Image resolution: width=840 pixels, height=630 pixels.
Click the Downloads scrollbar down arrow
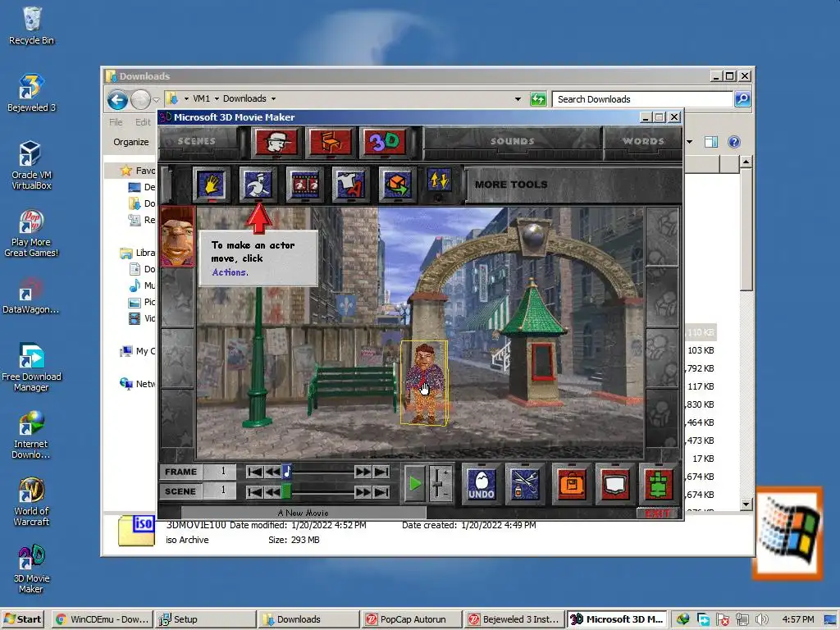pos(746,504)
